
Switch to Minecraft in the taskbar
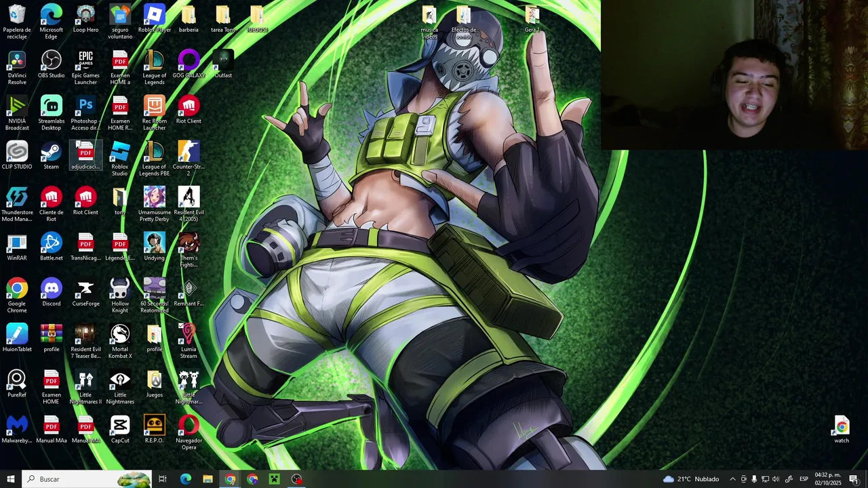pos(275,479)
